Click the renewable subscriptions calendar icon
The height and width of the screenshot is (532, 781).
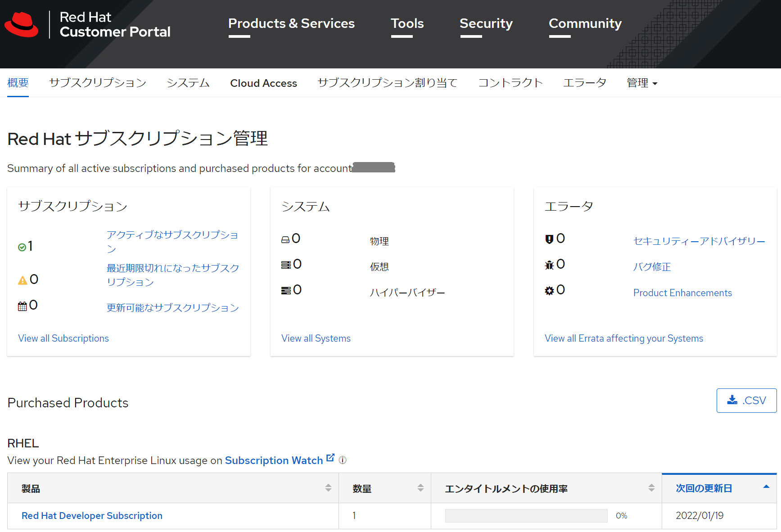click(23, 307)
